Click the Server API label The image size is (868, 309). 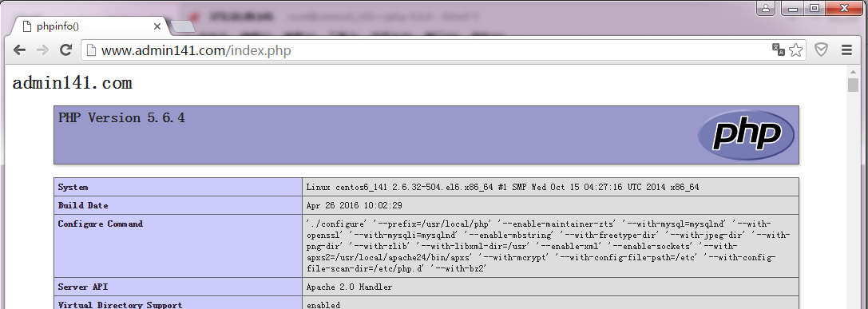pyautogui.click(x=83, y=287)
